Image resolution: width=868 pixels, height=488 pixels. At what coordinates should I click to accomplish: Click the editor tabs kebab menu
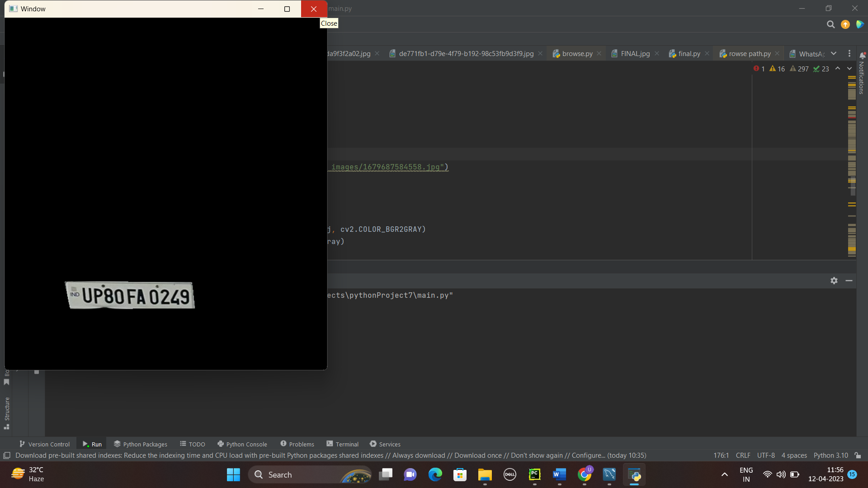[x=849, y=53]
